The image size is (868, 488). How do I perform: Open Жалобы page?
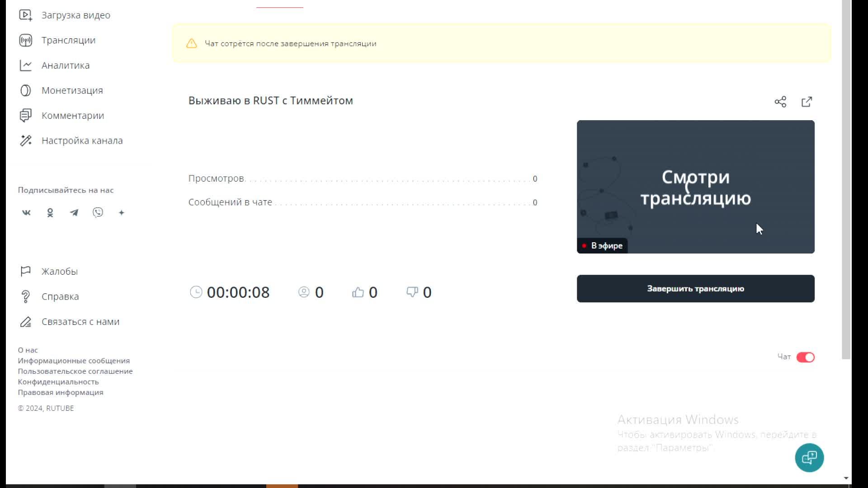[x=60, y=272]
